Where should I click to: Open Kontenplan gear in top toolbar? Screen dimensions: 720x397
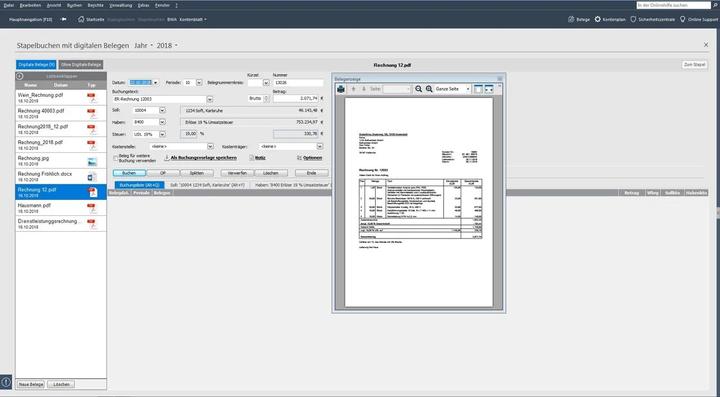coord(610,19)
